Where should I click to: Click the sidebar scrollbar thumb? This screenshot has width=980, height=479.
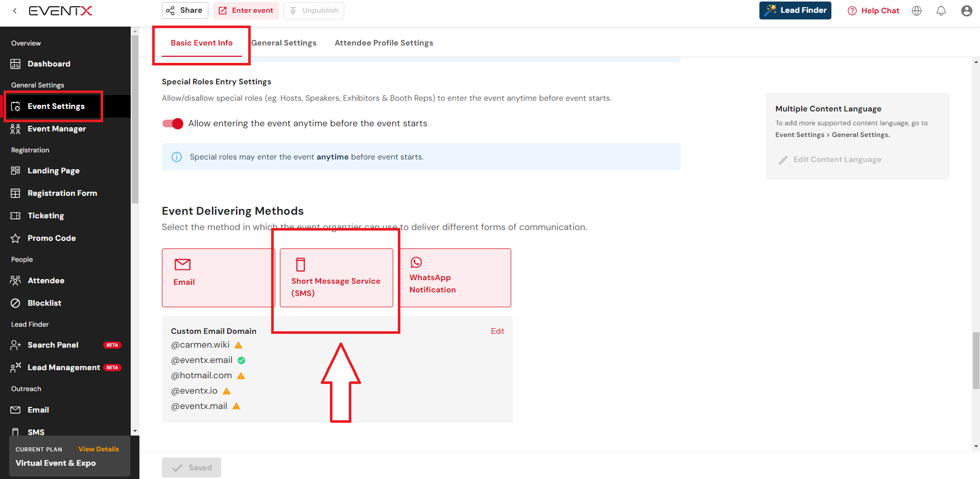(135, 119)
